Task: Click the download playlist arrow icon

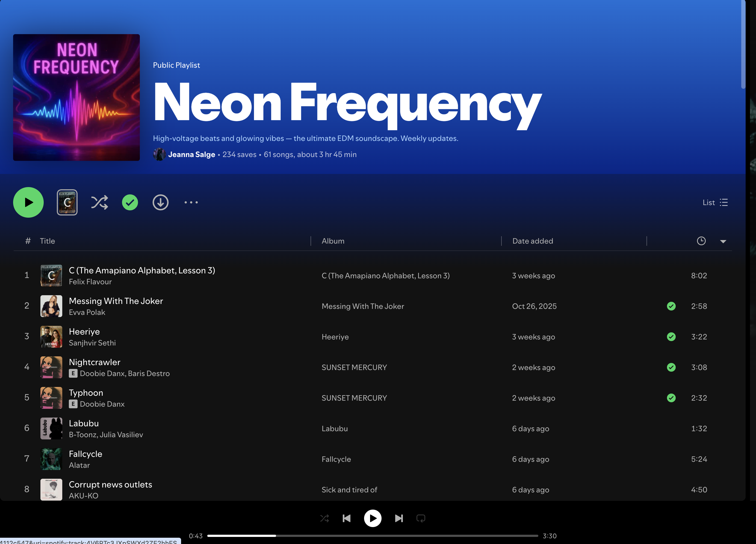Action: pyautogui.click(x=160, y=202)
